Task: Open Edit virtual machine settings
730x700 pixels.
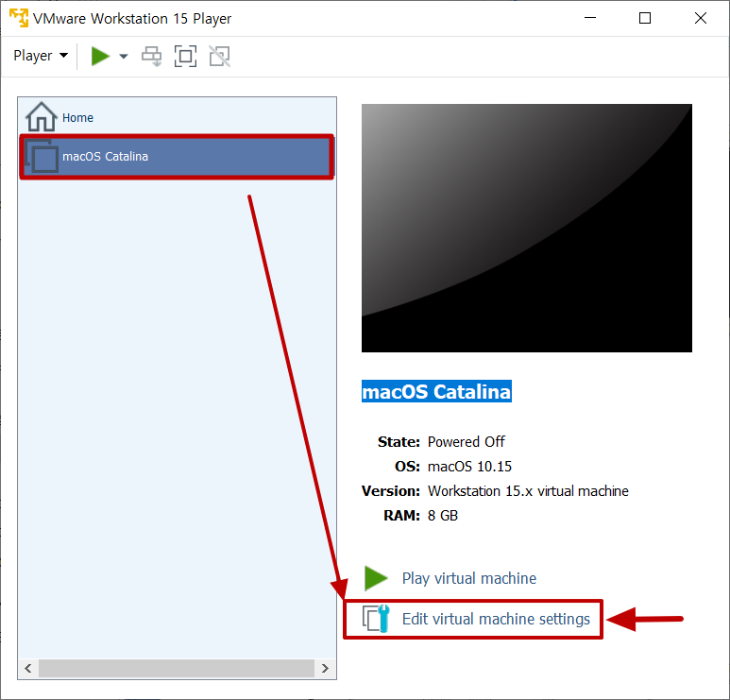Action: pyautogui.click(x=496, y=619)
